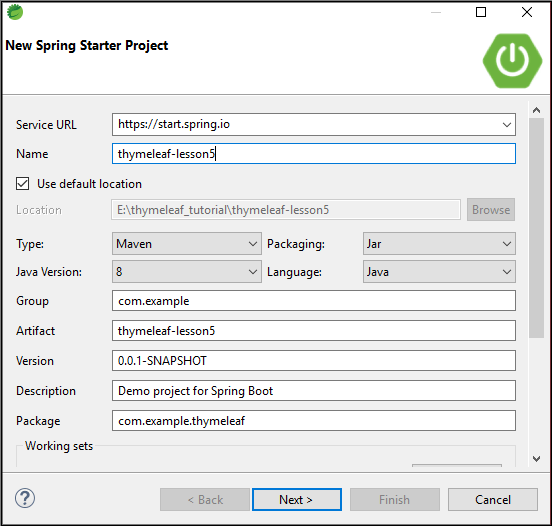
Task: Open the Type dropdown showing Maven
Action: point(187,244)
